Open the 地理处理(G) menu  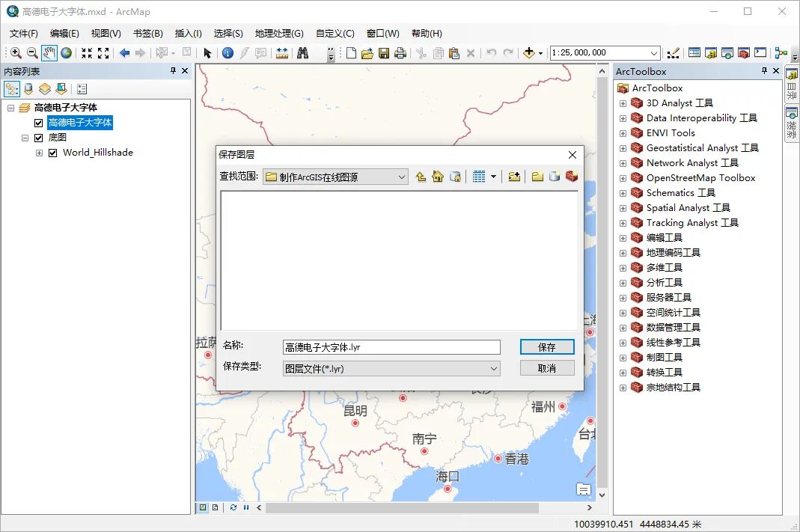(279, 33)
